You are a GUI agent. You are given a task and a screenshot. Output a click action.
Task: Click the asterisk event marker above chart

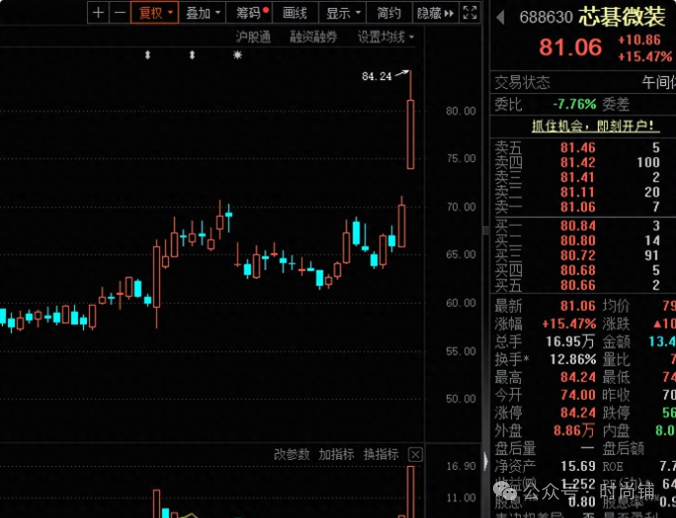(237, 55)
